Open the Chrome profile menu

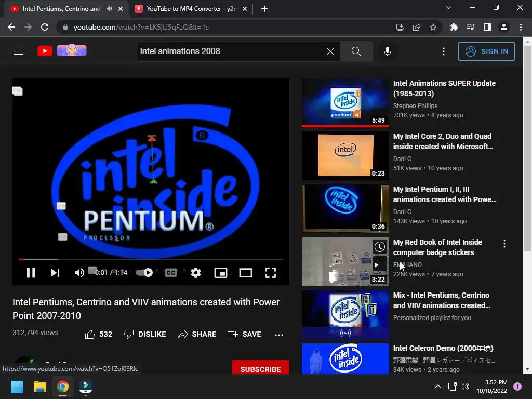click(504, 27)
